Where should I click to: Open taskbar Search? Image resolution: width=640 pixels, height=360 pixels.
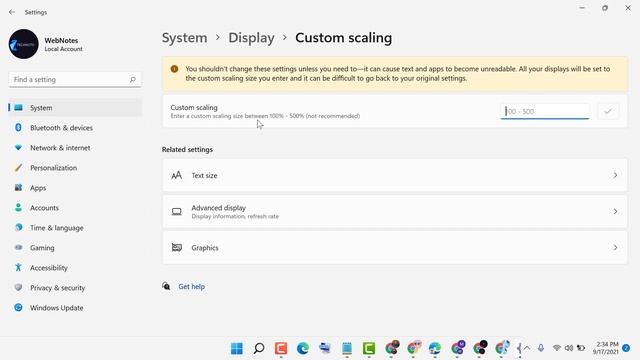pyautogui.click(x=259, y=348)
